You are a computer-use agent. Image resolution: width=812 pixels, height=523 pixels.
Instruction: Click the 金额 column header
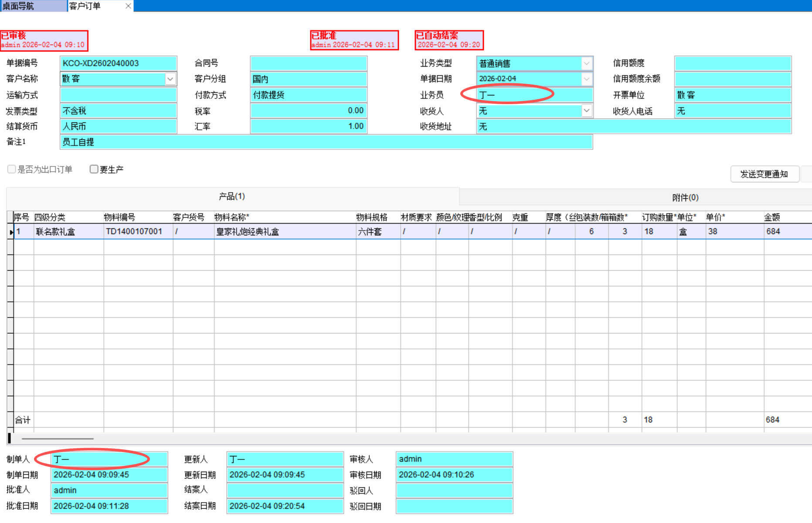[x=772, y=217]
